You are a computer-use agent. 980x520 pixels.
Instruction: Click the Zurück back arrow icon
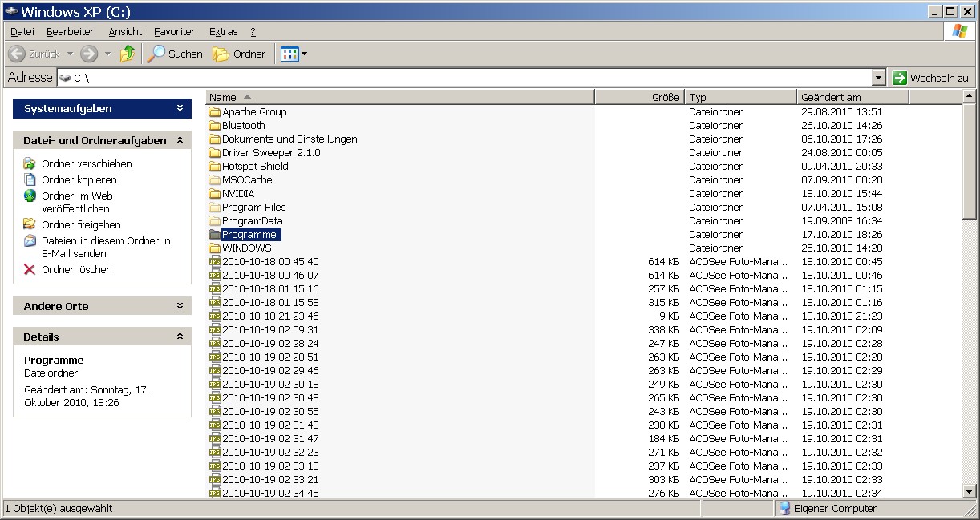(x=16, y=54)
